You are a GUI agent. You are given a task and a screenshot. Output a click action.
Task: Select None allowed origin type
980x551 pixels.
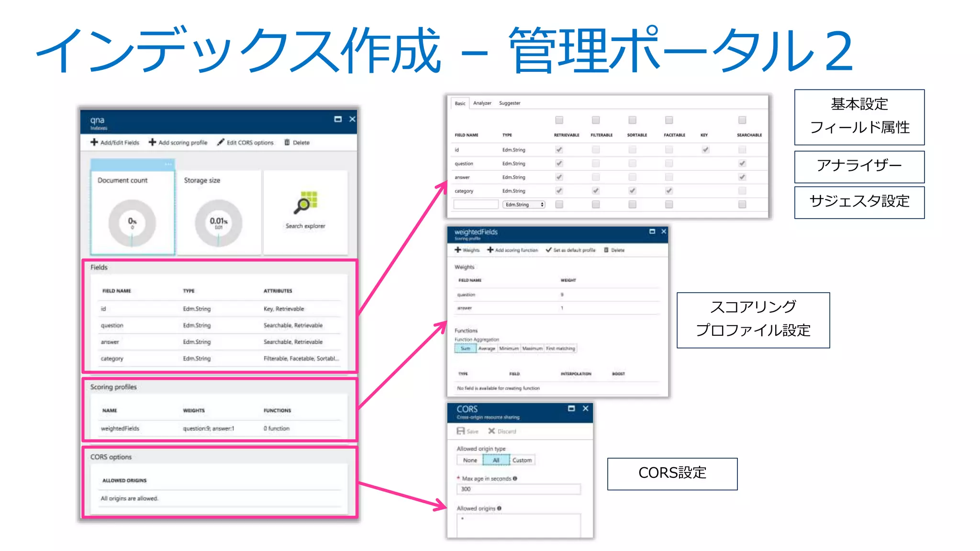tap(470, 461)
